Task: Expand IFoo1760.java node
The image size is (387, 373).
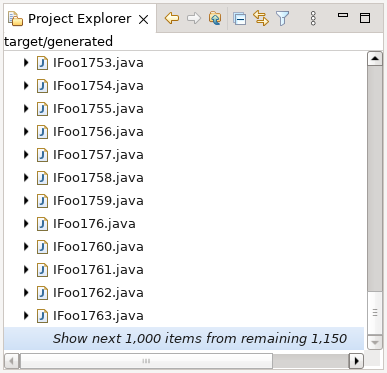Action: click(26, 247)
